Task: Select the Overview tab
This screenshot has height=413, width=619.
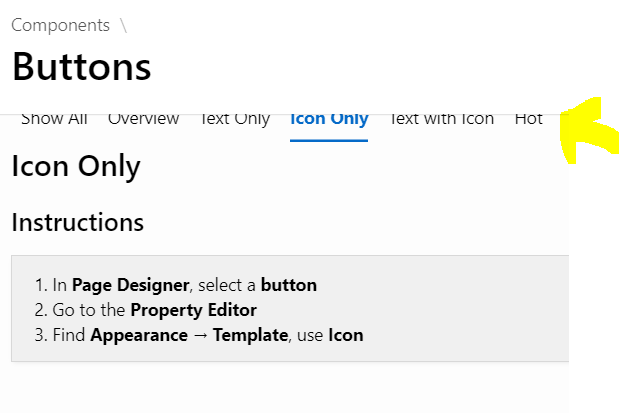Action: pos(144,120)
